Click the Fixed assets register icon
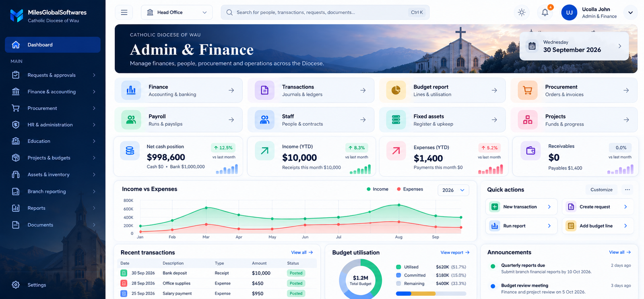The width and height of the screenshot is (644, 299). 396,120
